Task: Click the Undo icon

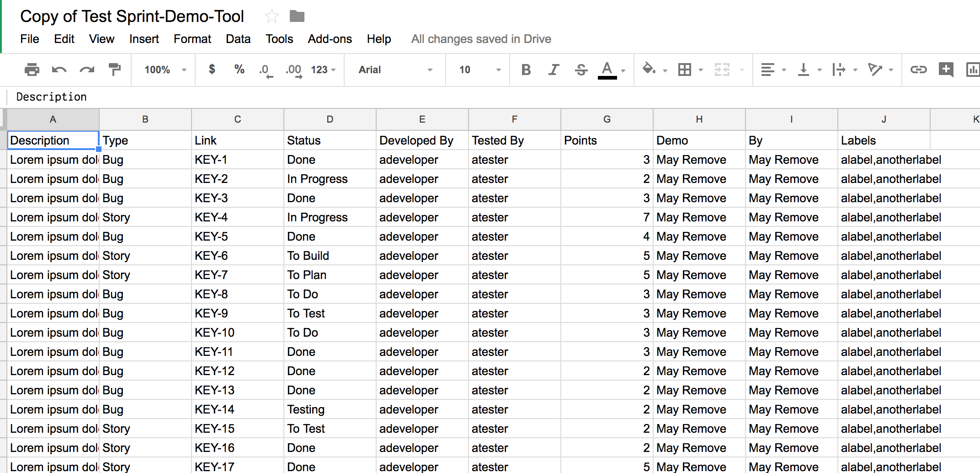Action: point(59,70)
